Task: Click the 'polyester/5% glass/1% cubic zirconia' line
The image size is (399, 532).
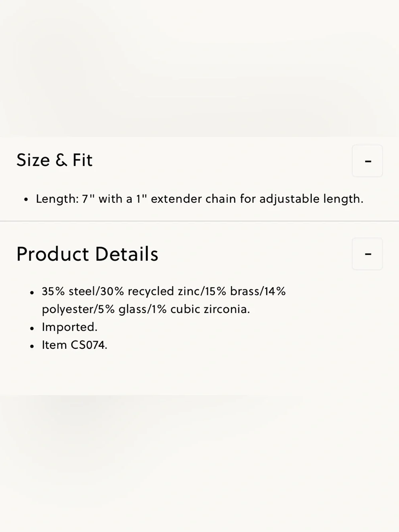Action: (x=146, y=309)
